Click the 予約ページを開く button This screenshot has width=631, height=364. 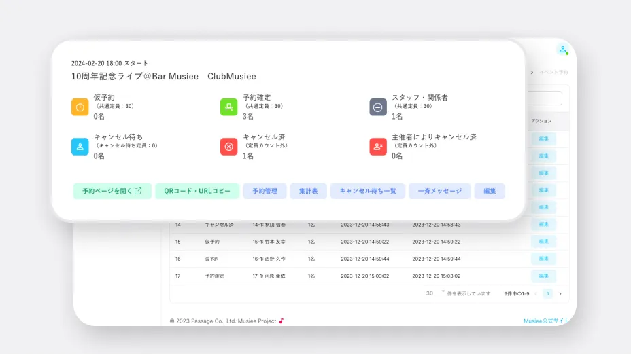(112, 191)
